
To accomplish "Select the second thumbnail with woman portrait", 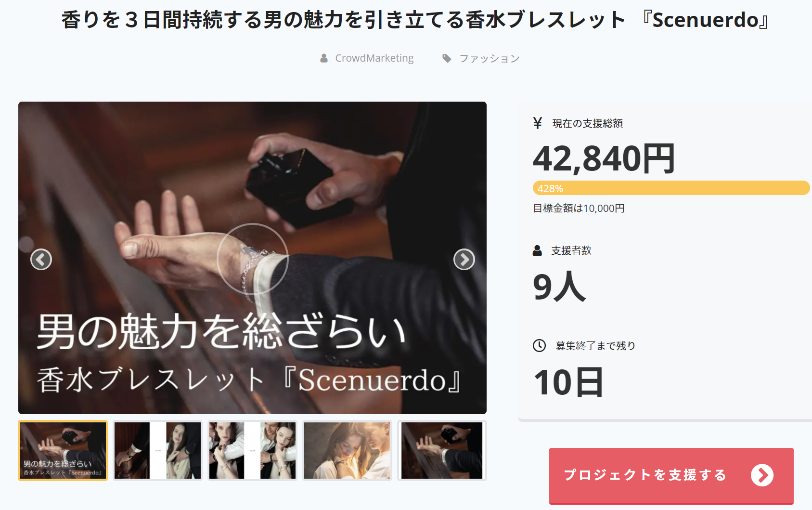I will [157, 451].
